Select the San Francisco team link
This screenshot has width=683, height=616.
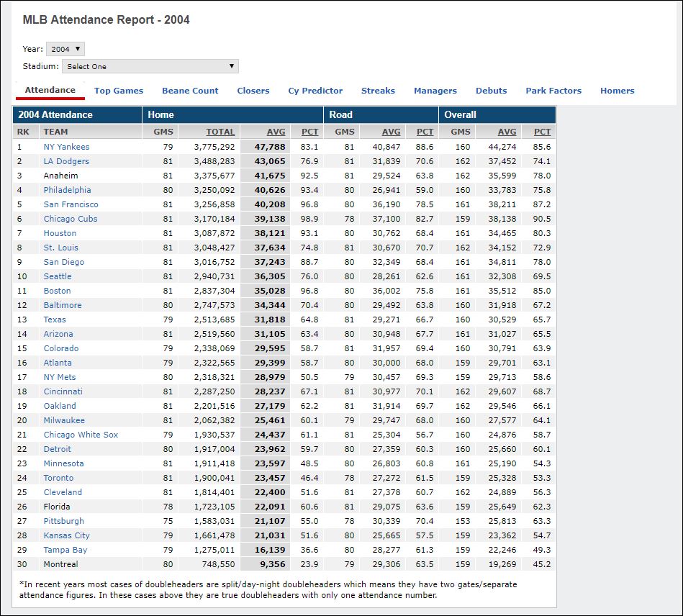click(71, 204)
